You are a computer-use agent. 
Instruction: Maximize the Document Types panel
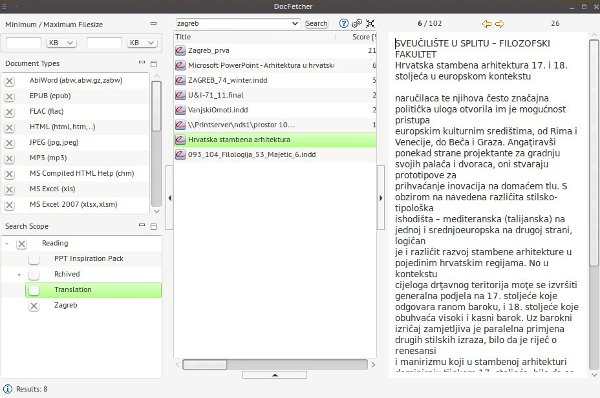[x=154, y=64]
